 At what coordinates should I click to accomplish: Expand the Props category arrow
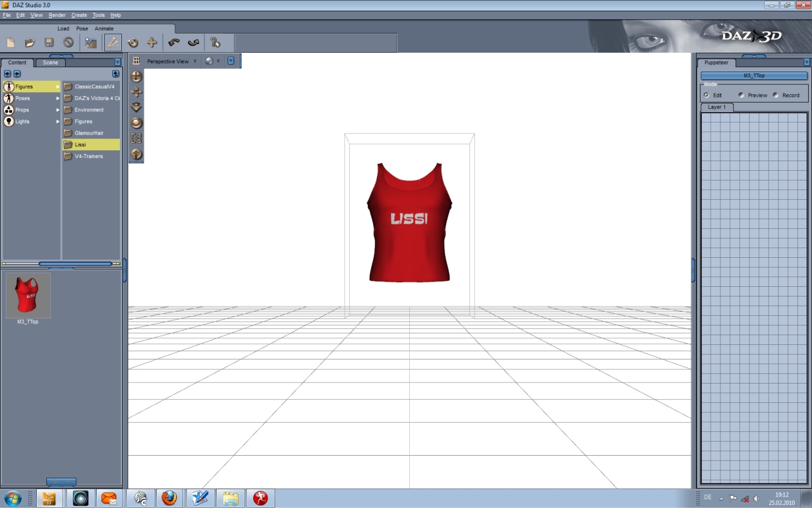click(57, 110)
